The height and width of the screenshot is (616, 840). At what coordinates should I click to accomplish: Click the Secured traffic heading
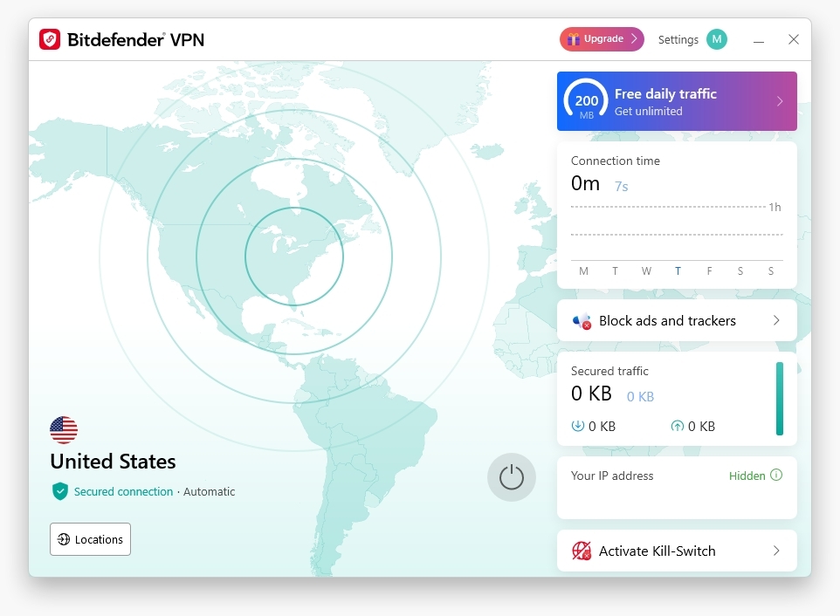pos(609,371)
